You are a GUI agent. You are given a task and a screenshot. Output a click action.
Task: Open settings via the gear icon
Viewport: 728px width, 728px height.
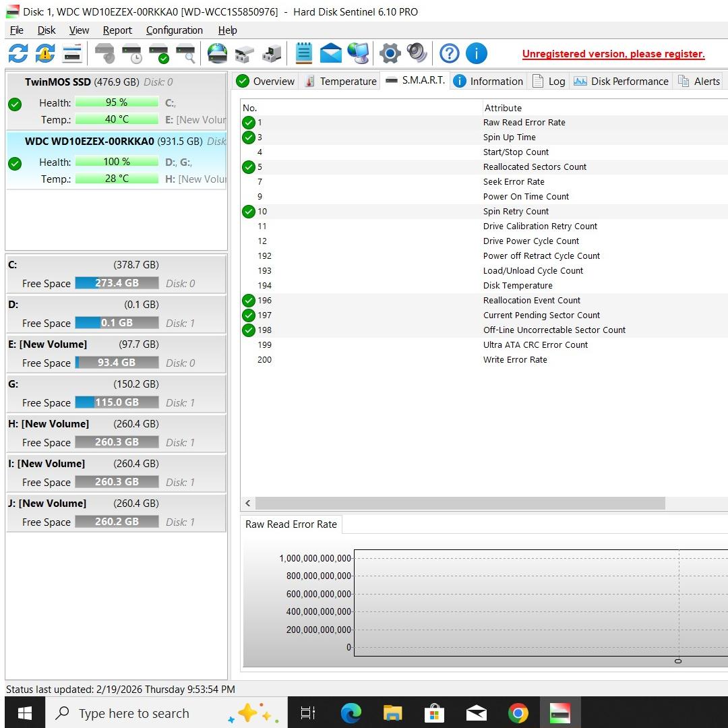click(390, 53)
